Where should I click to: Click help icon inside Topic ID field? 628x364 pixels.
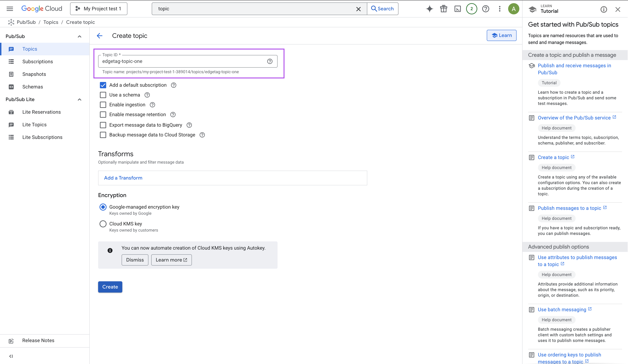[x=270, y=61]
